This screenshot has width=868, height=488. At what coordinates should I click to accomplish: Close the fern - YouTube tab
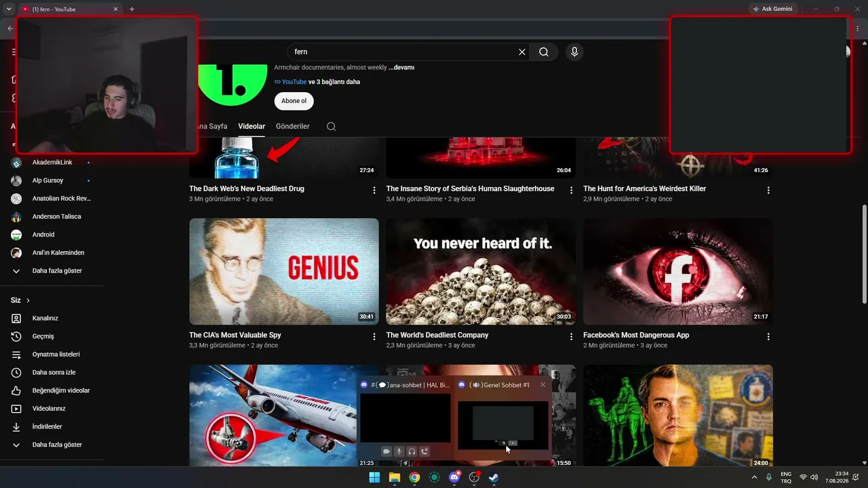point(115,9)
